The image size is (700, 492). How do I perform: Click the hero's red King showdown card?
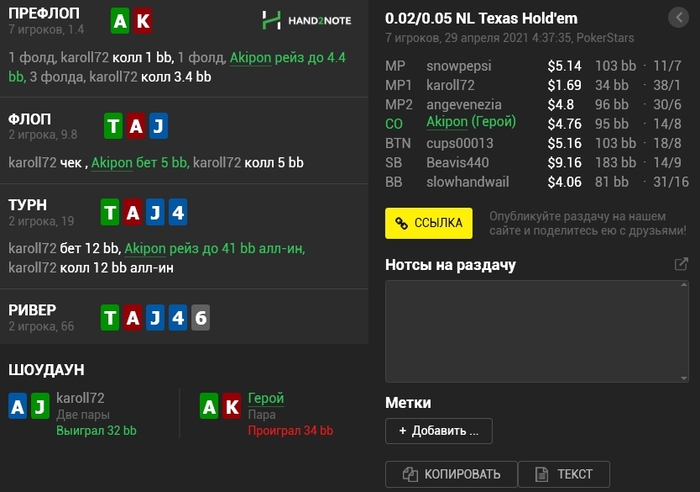[x=232, y=405]
